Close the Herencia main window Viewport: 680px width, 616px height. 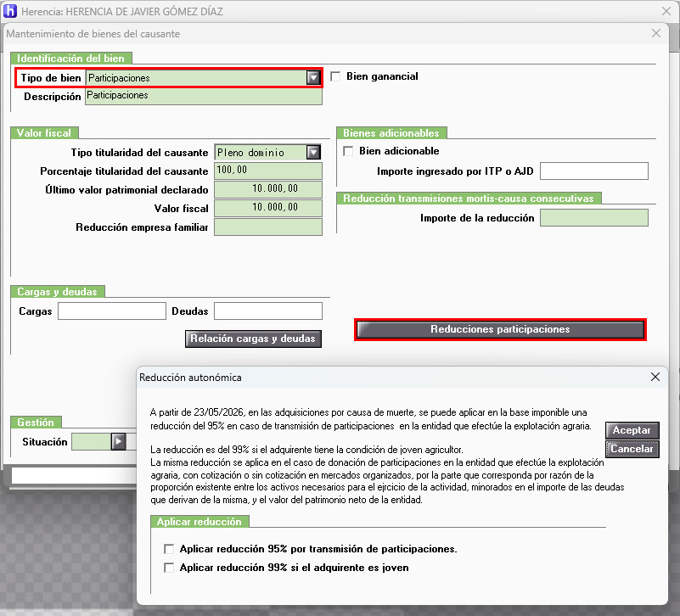point(666,11)
